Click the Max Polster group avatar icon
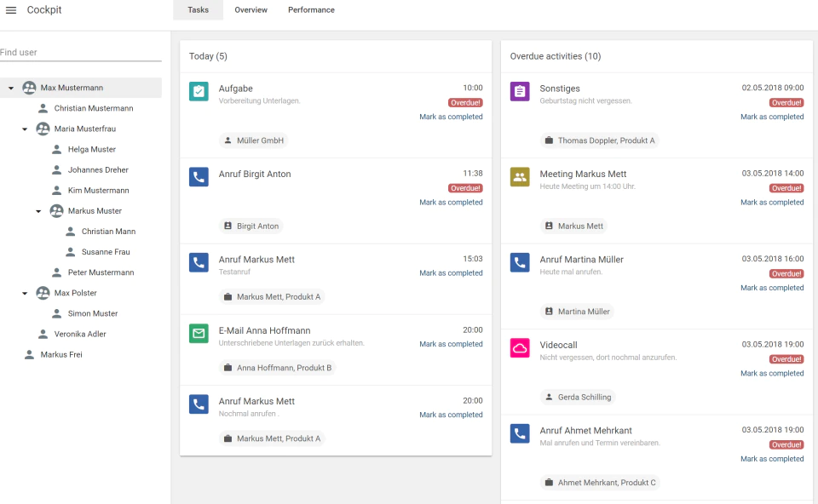This screenshot has width=818, height=504. coord(43,293)
